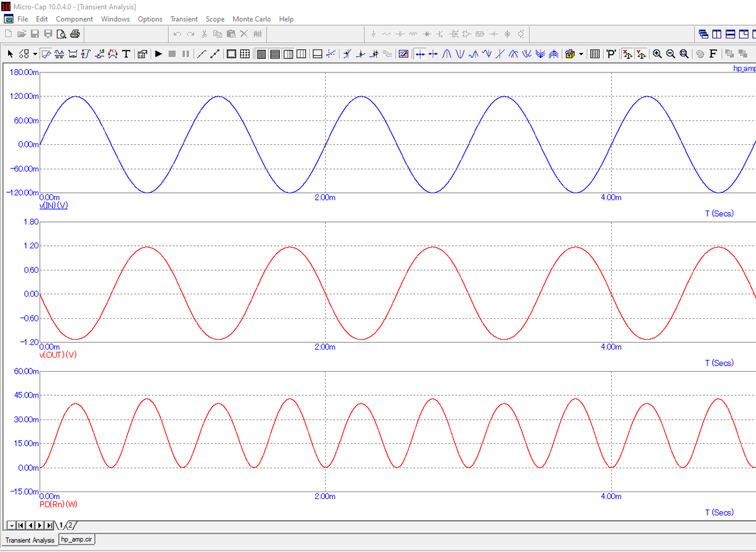Click the Go To X icon
This screenshot has height=552, width=756.
tap(627, 54)
